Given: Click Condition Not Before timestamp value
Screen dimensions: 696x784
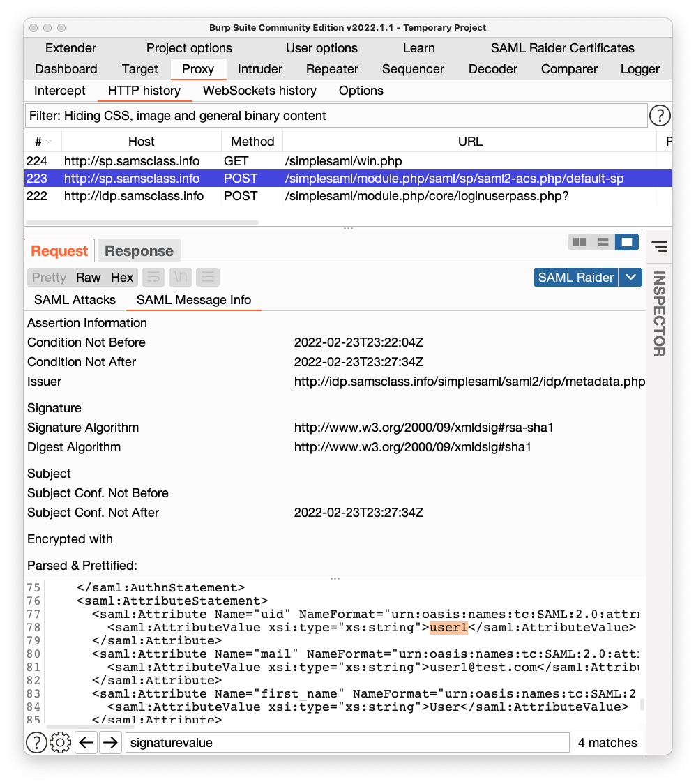Looking at the screenshot, I should pos(358,342).
